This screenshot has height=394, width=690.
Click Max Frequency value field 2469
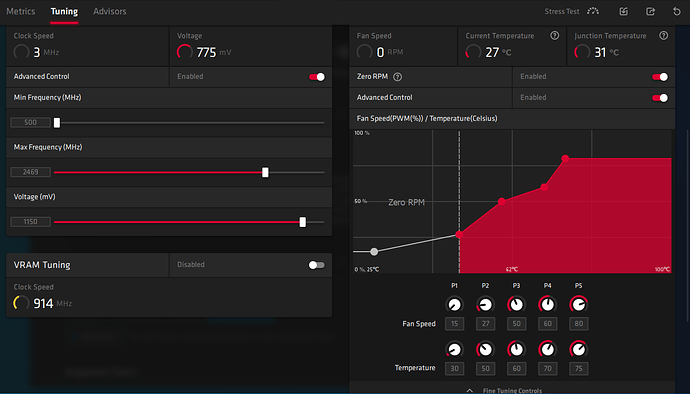[x=30, y=172]
